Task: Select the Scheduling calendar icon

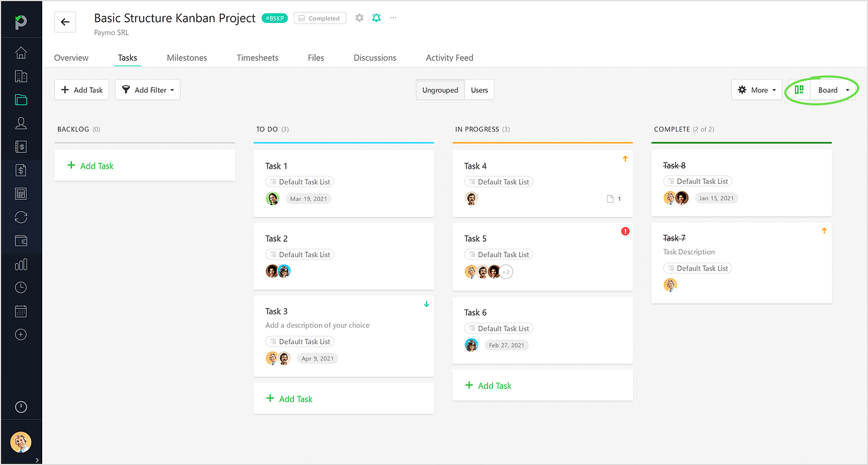Action: click(x=21, y=311)
